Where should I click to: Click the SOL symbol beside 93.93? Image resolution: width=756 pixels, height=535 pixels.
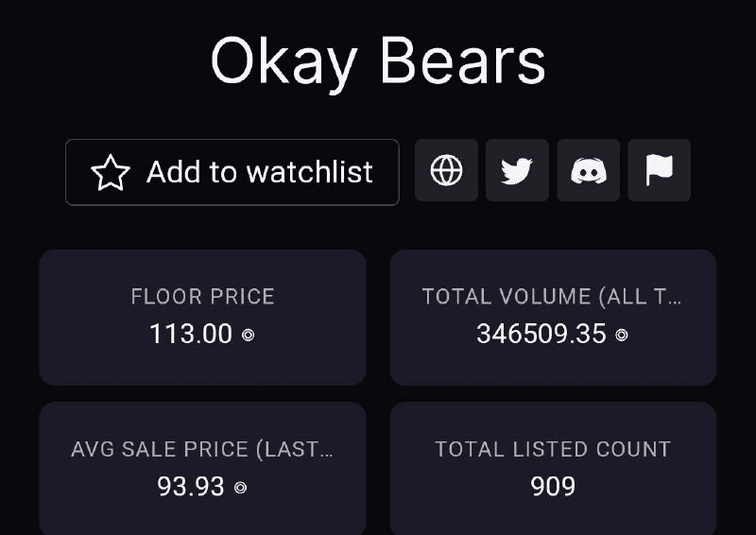tap(241, 488)
